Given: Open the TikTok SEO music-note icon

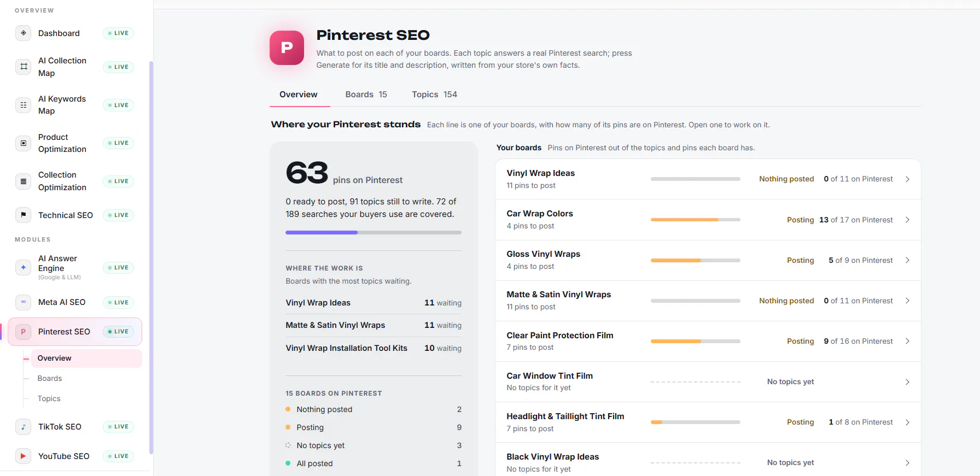Looking at the screenshot, I should [23, 427].
